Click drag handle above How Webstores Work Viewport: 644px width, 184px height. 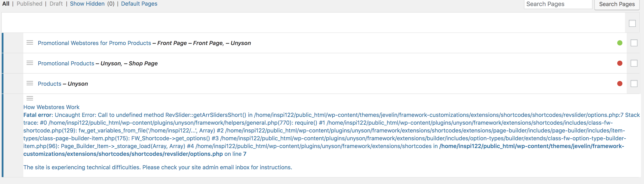pyautogui.click(x=30, y=98)
